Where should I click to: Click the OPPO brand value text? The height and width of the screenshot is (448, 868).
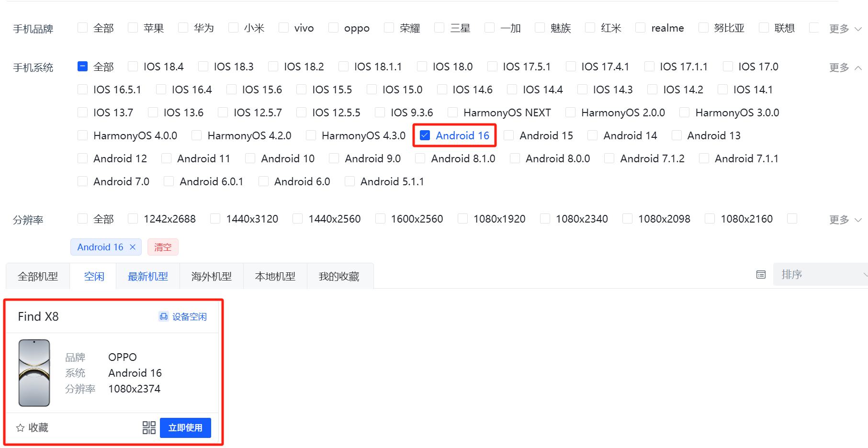coord(123,357)
